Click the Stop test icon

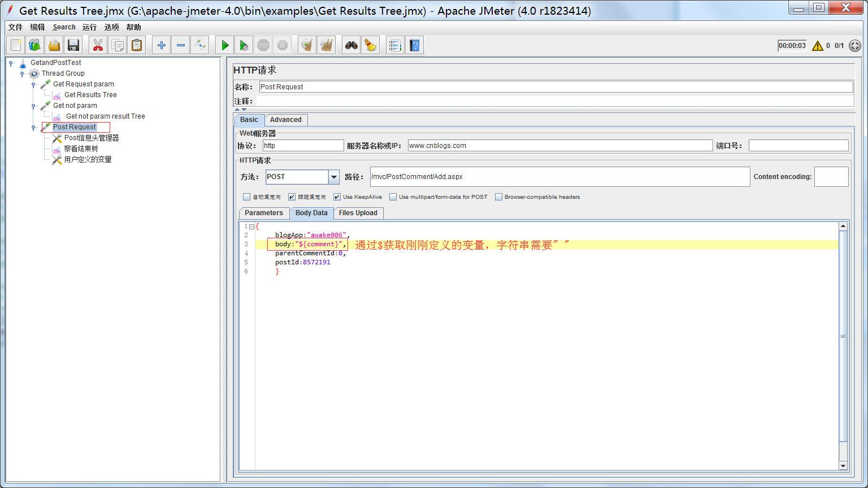[x=263, y=45]
